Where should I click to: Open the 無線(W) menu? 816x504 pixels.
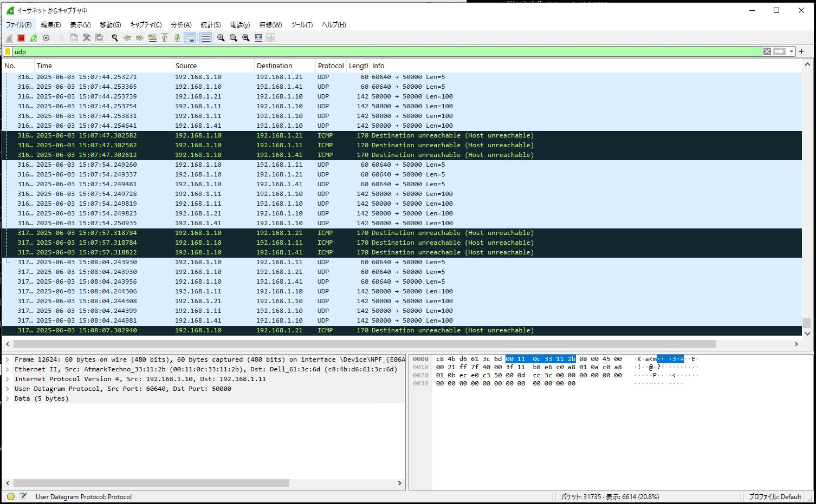coord(270,25)
